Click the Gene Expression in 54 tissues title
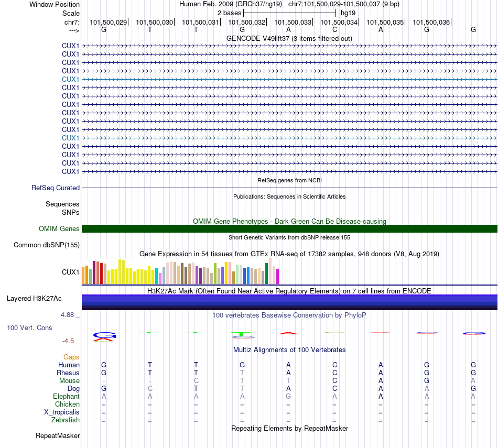The width and height of the screenshot is (498, 448). pyautogui.click(x=289, y=254)
